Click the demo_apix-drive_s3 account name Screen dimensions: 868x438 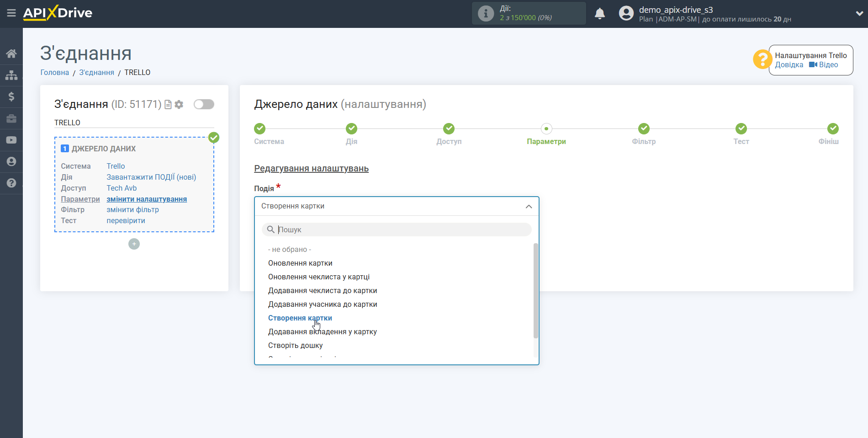(x=676, y=10)
